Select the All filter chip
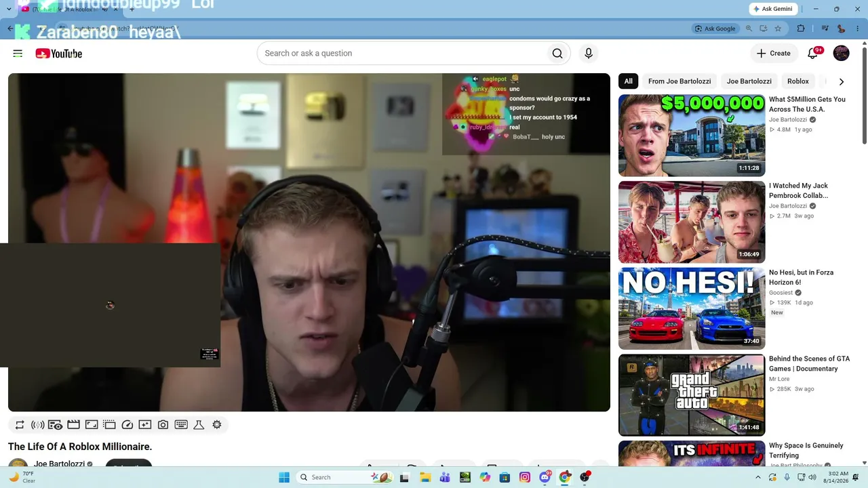 (x=629, y=81)
